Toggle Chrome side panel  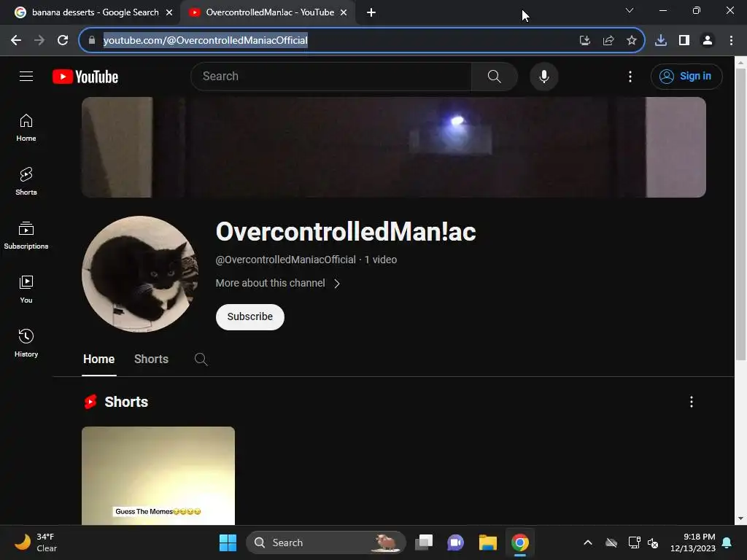(684, 40)
